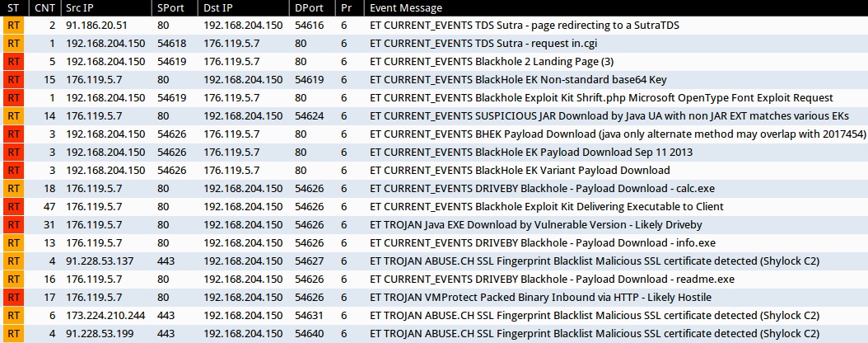868x343 pixels.
Task: Click destination port 54624
Action: pyautogui.click(x=310, y=116)
